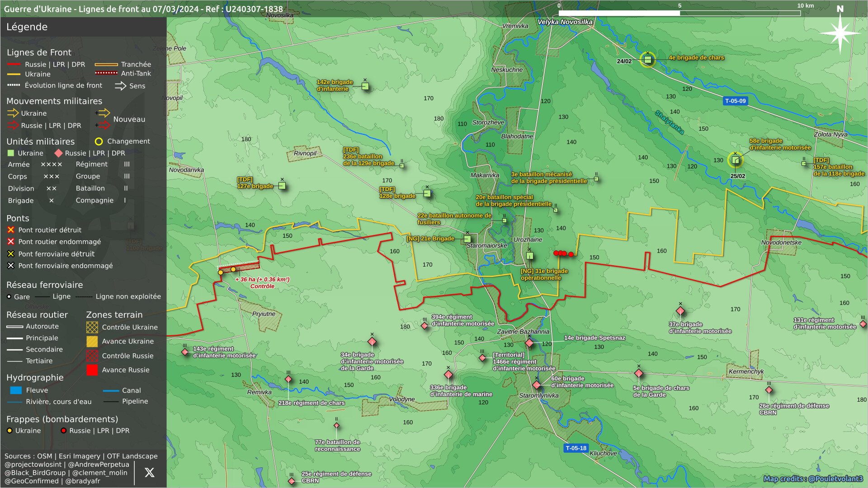Click the Kermenchyk village label

point(746,371)
